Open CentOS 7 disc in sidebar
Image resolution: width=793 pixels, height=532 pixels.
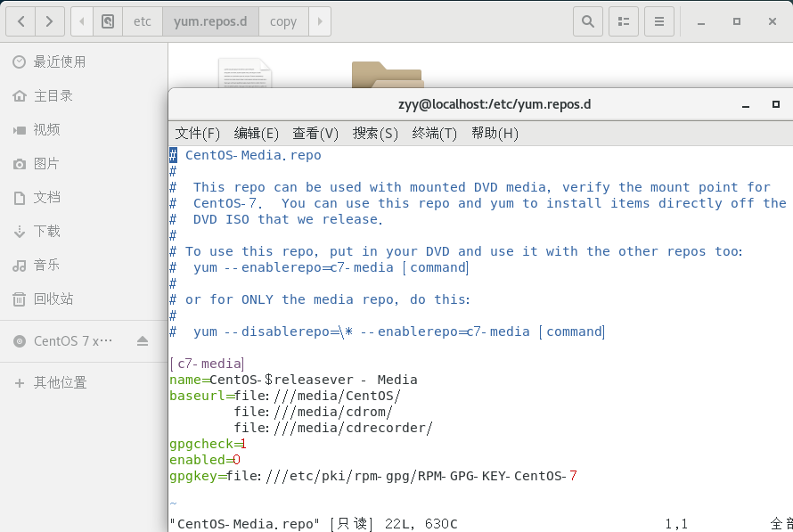(x=73, y=341)
